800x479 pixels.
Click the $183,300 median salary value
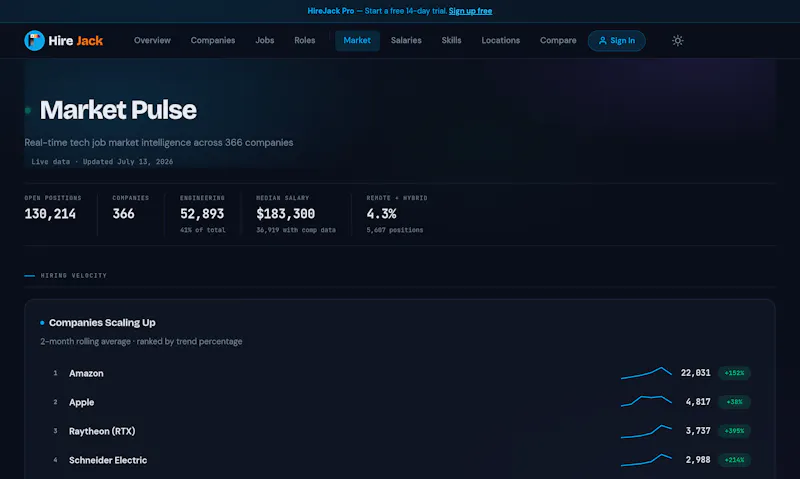286,214
